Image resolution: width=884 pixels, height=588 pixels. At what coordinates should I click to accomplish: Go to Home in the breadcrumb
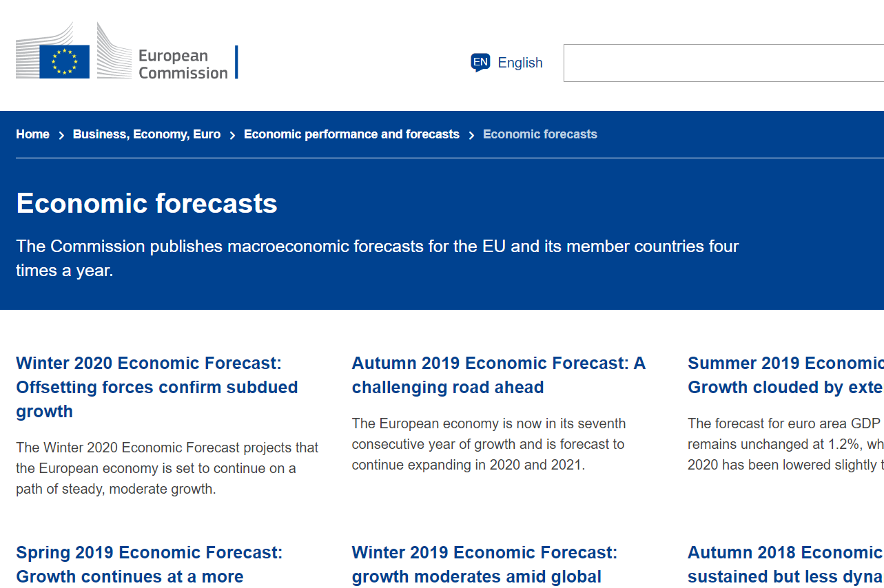pos(32,134)
